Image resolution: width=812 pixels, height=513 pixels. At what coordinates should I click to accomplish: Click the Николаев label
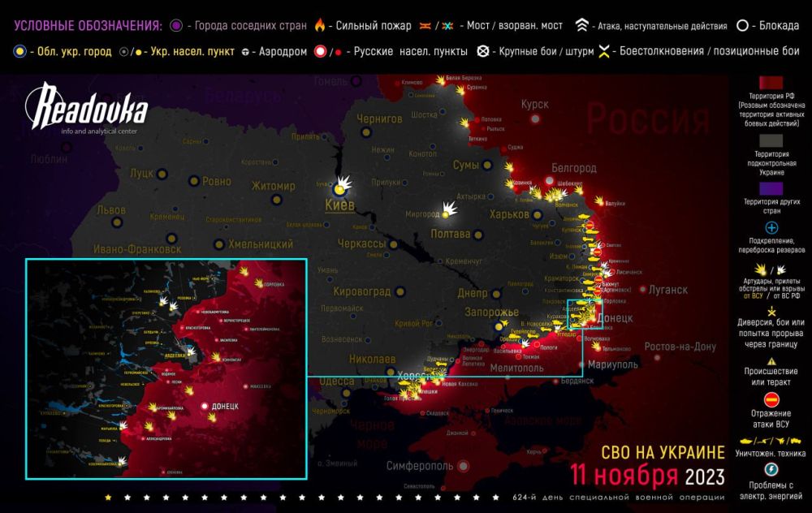[373, 359]
